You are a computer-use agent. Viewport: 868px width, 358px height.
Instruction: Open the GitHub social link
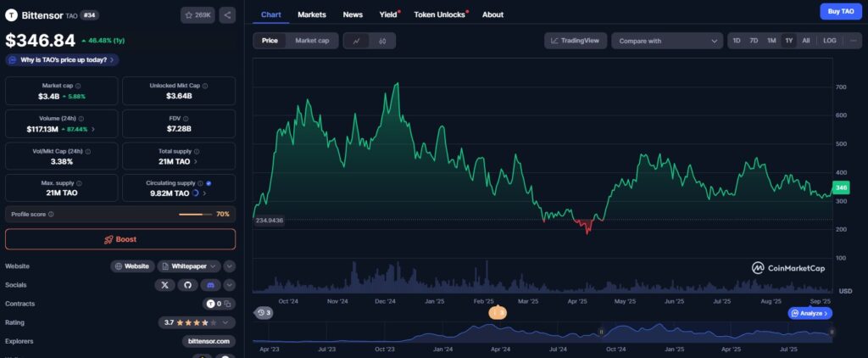(187, 285)
